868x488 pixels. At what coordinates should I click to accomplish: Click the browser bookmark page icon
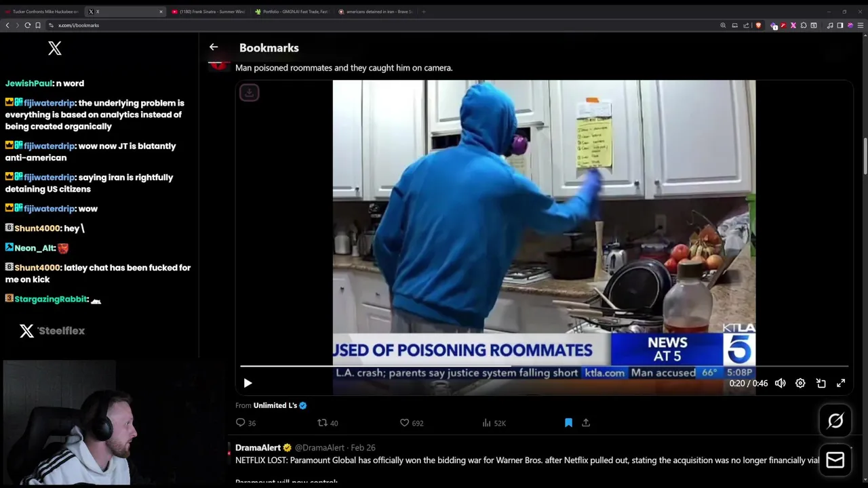click(38, 25)
